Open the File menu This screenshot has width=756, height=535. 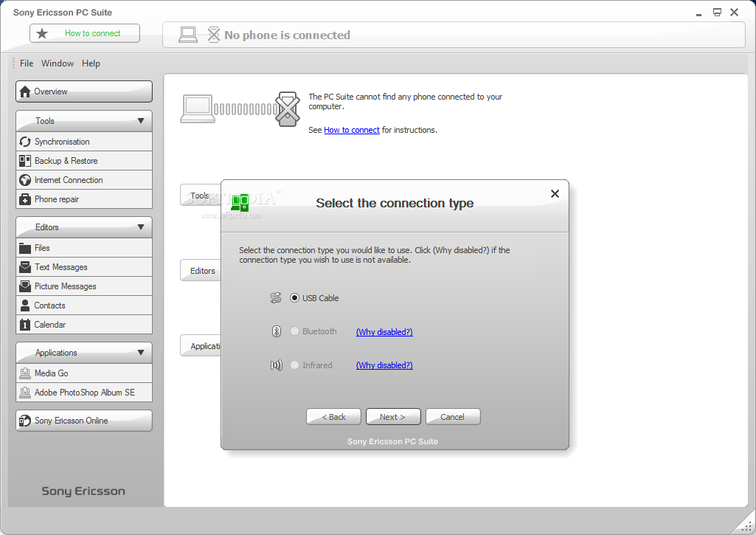[27, 63]
